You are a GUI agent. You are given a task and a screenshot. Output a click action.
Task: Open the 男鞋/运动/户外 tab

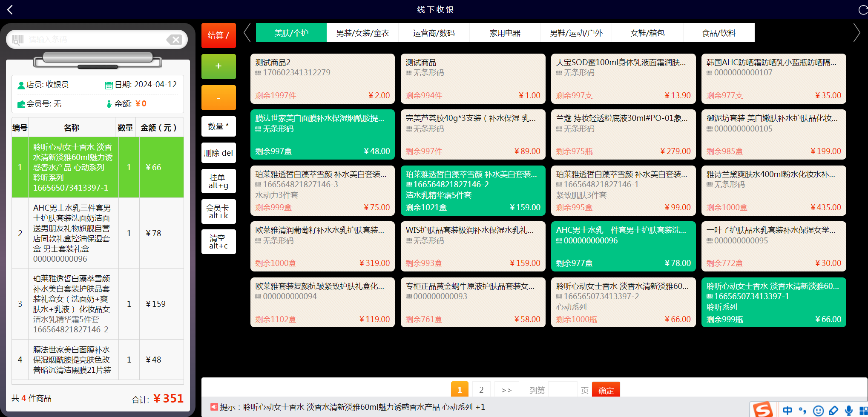pos(576,33)
